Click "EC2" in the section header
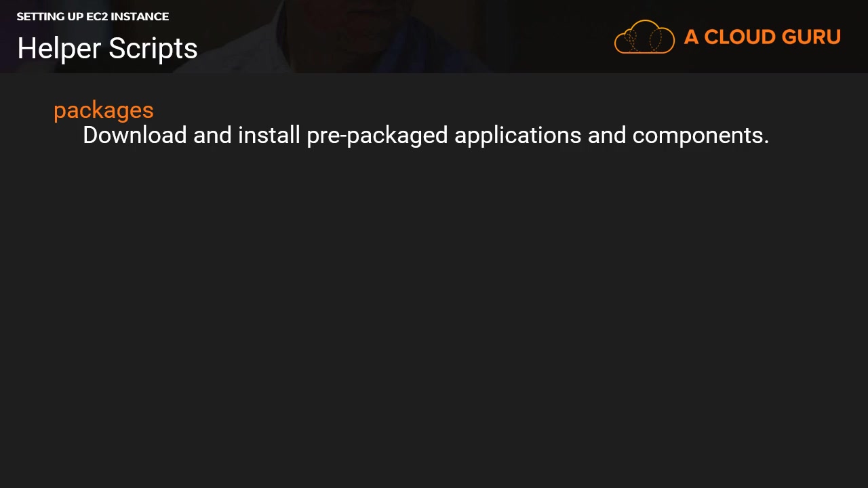The width and height of the screenshot is (868, 488). [97, 16]
